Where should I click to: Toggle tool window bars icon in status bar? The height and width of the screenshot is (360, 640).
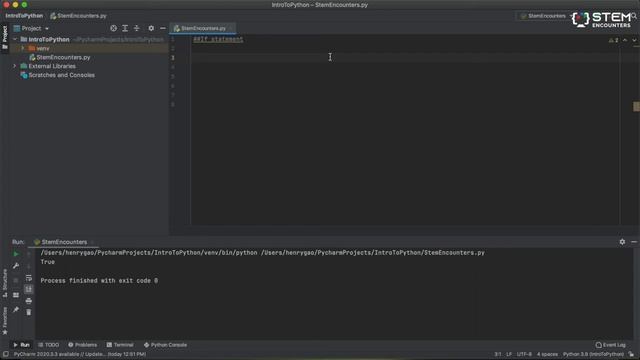point(6,354)
